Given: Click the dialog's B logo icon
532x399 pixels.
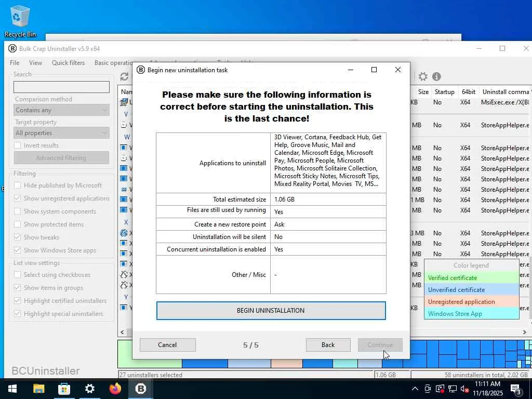Looking at the screenshot, I should (x=141, y=70).
